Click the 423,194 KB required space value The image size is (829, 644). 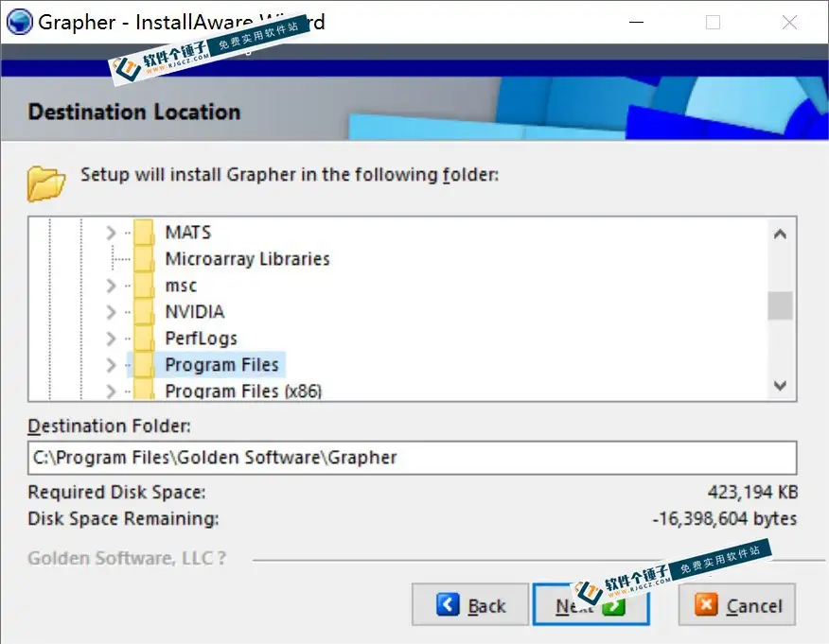pyautogui.click(x=752, y=492)
